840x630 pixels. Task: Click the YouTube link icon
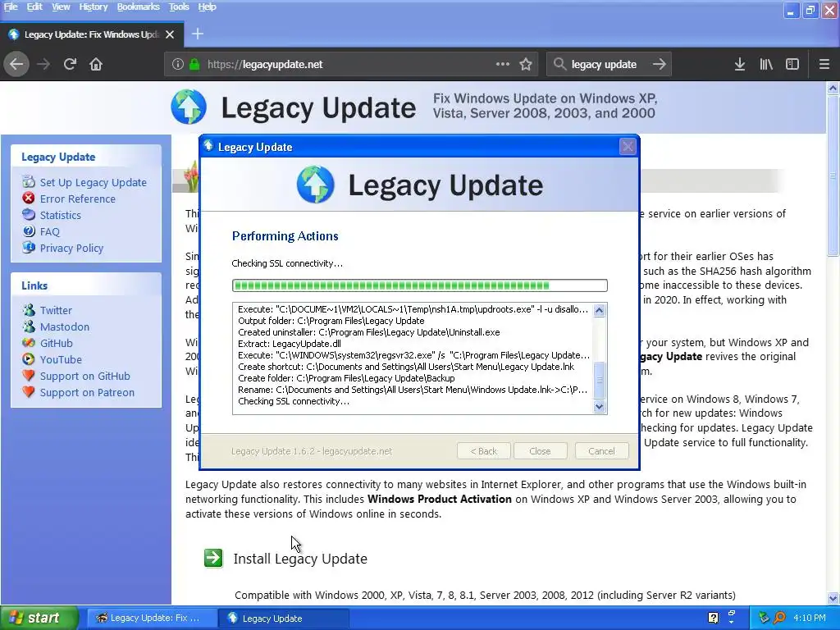coord(29,359)
